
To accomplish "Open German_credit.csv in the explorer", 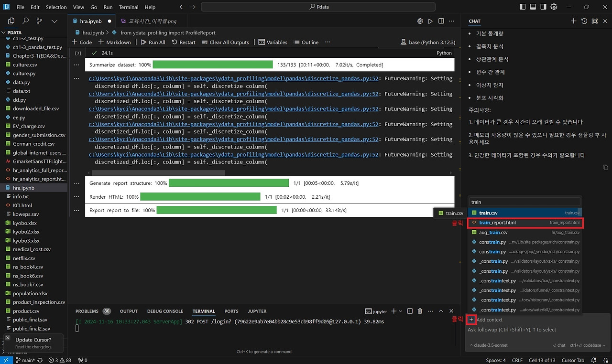I will (x=34, y=144).
